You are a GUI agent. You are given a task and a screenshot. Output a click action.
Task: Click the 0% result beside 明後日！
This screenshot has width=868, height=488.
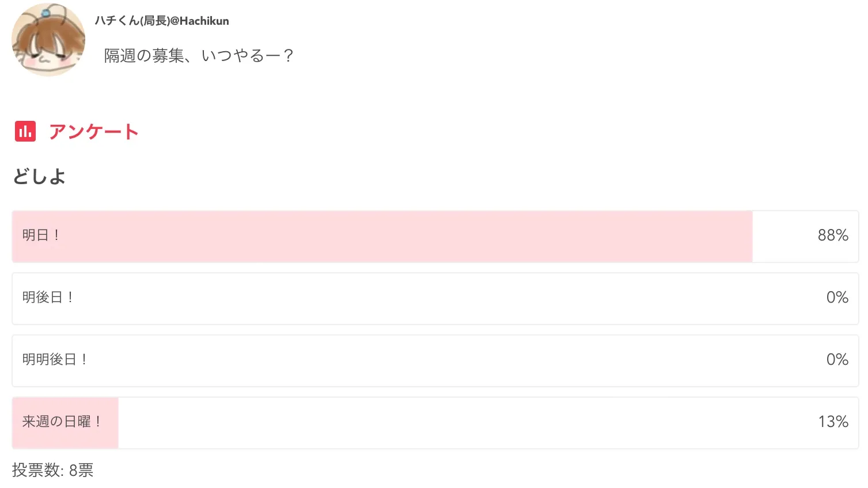(837, 298)
